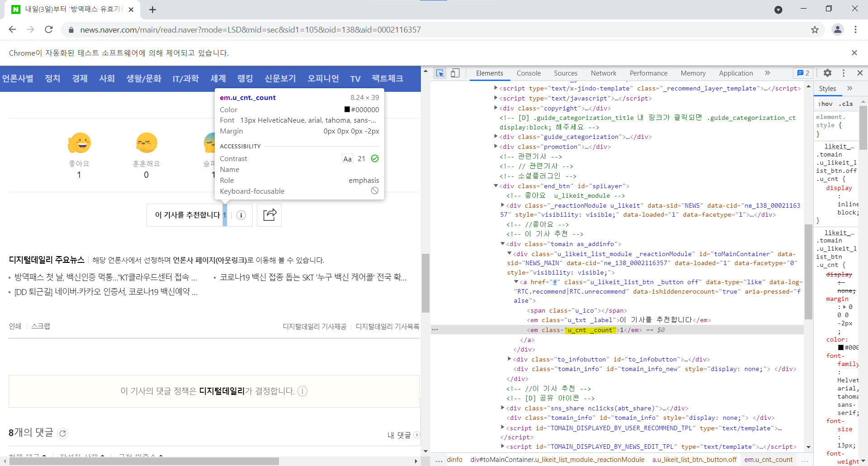Expand the margin shorthand in Styles
868x466 pixels.
click(844, 307)
